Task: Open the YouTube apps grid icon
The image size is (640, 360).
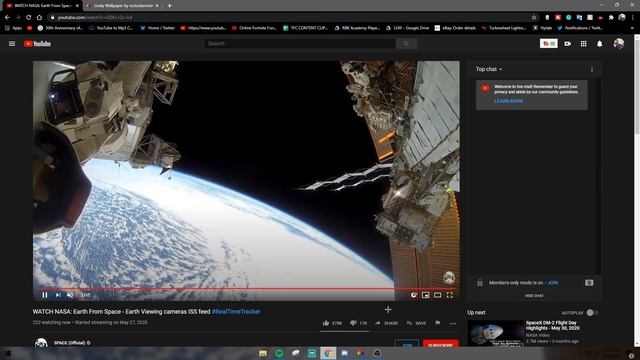Action: [x=584, y=44]
